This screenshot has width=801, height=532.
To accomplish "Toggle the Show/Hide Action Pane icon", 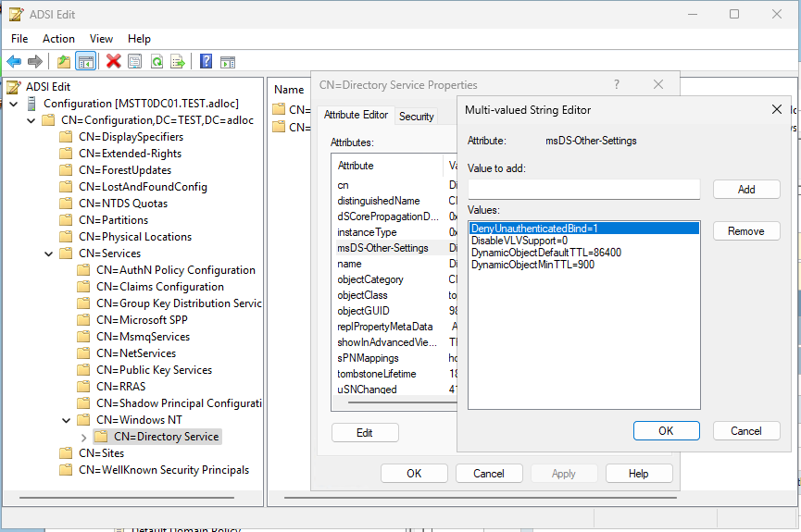I will point(227,61).
